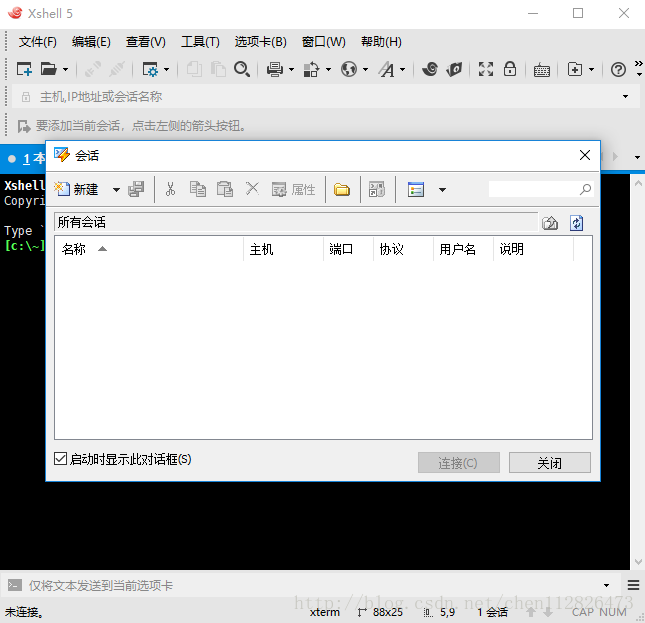
Task: Click the New Session icon in main toolbar
Action: pos(24,69)
